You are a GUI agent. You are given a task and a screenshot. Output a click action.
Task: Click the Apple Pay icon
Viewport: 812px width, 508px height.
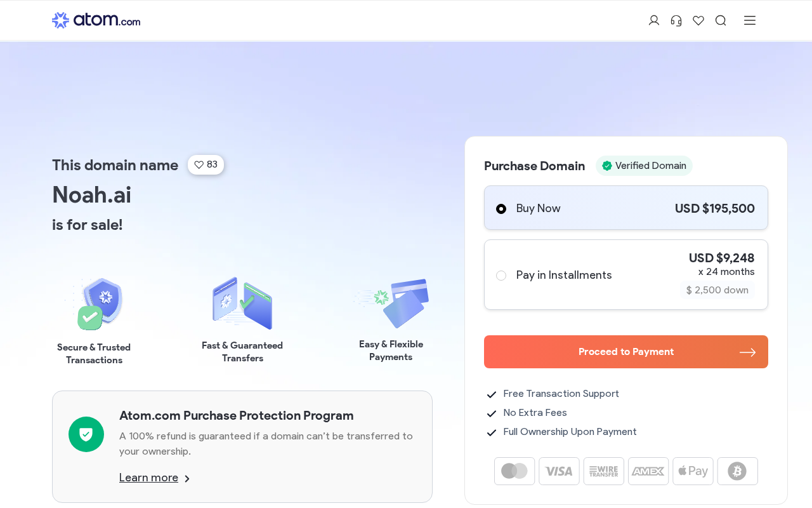693,471
